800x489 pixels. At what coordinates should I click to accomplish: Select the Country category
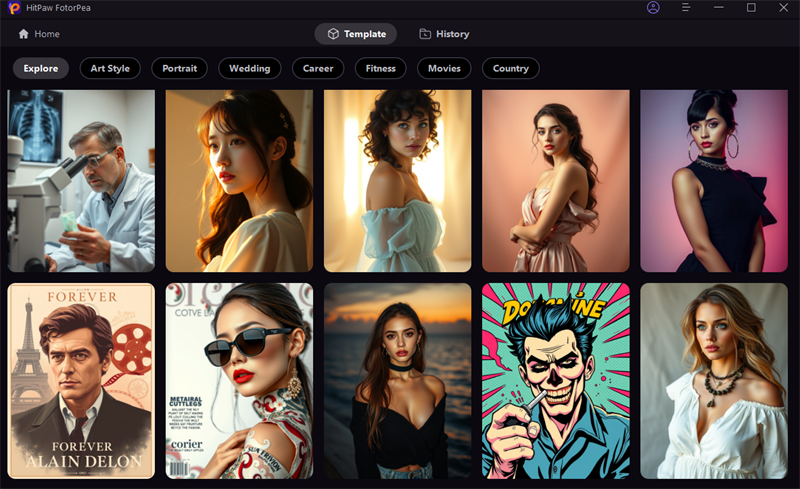(x=511, y=68)
